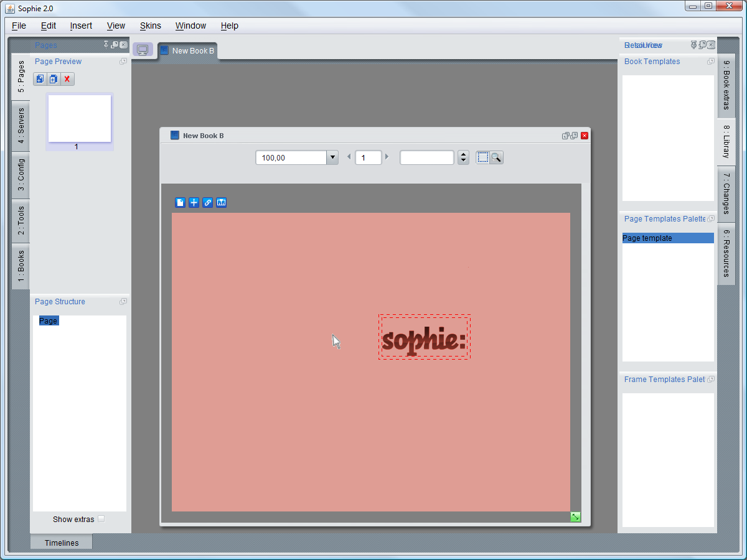Select the 4 : Servers side tab
Image resolution: width=747 pixels, height=560 pixels.
click(x=21, y=126)
